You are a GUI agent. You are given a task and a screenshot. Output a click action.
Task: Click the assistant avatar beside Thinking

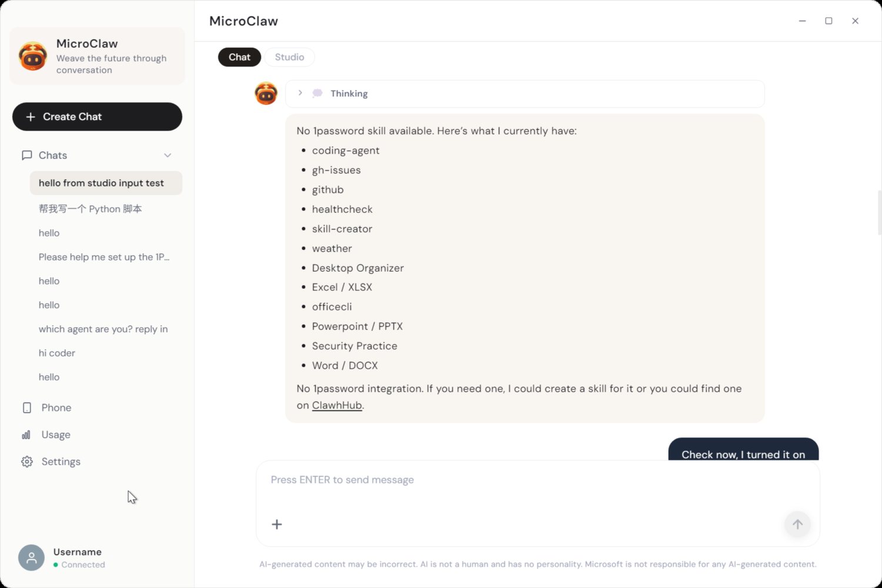click(x=266, y=93)
